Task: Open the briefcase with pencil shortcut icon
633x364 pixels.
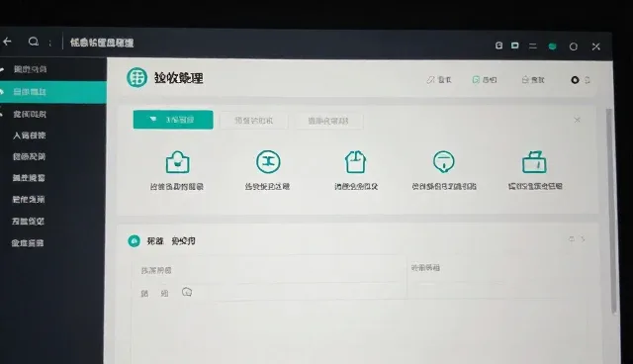Action: (534, 162)
